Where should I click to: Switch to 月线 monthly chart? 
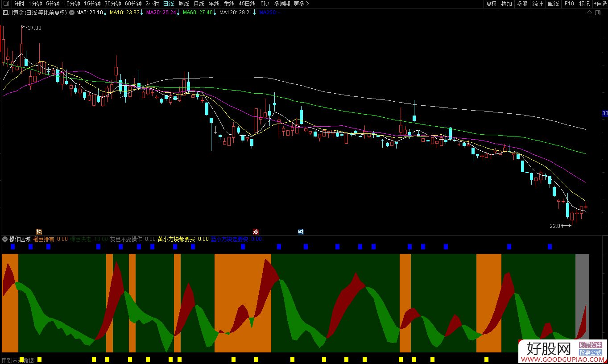coord(199,4)
